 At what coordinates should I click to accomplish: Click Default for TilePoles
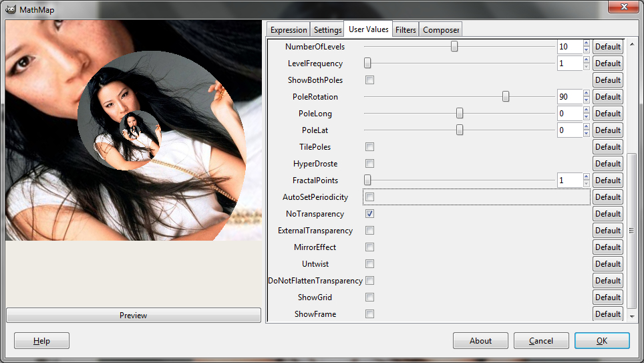coord(607,147)
